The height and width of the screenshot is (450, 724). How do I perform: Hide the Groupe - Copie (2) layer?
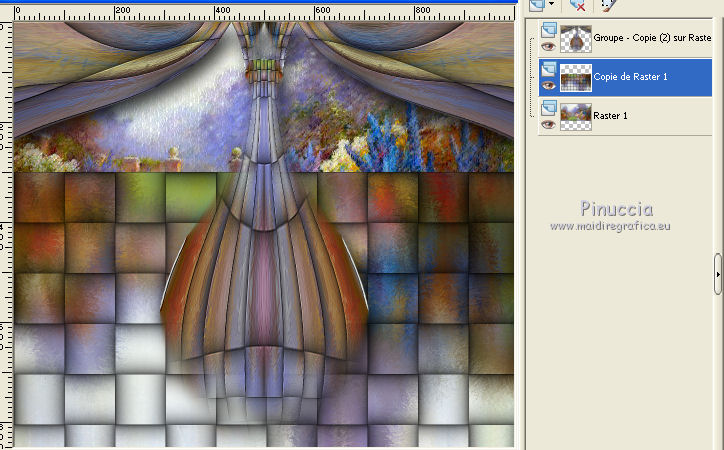click(548, 46)
